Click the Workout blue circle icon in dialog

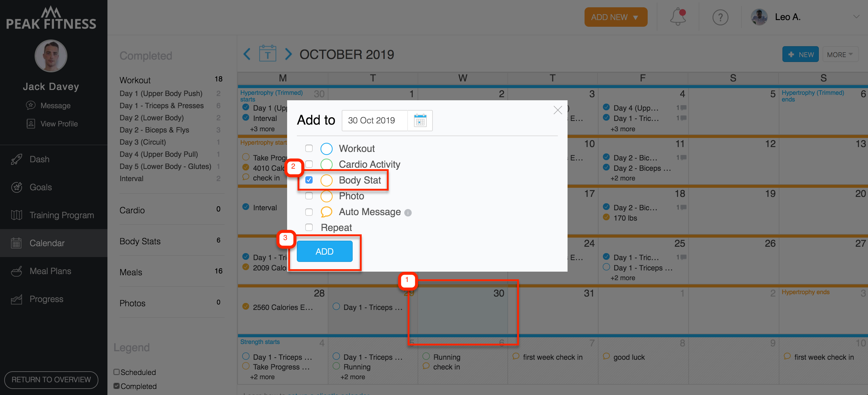[x=326, y=148]
